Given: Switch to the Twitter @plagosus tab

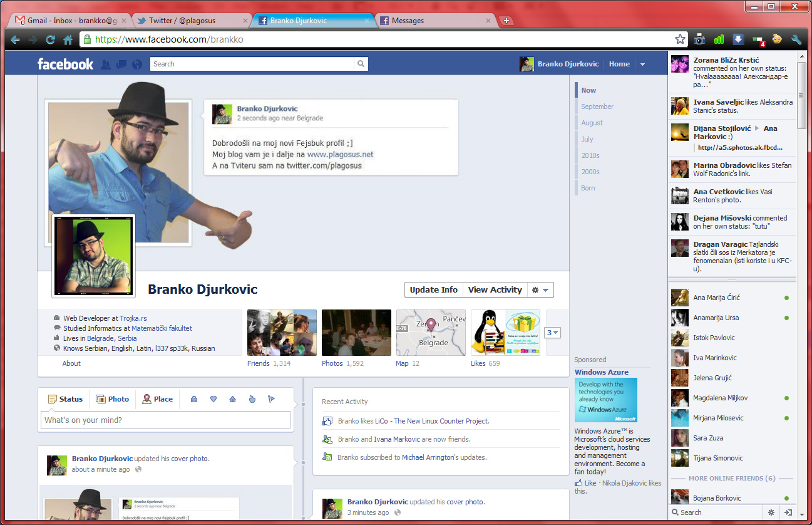Looking at the screenshot, I should point(190,21).
